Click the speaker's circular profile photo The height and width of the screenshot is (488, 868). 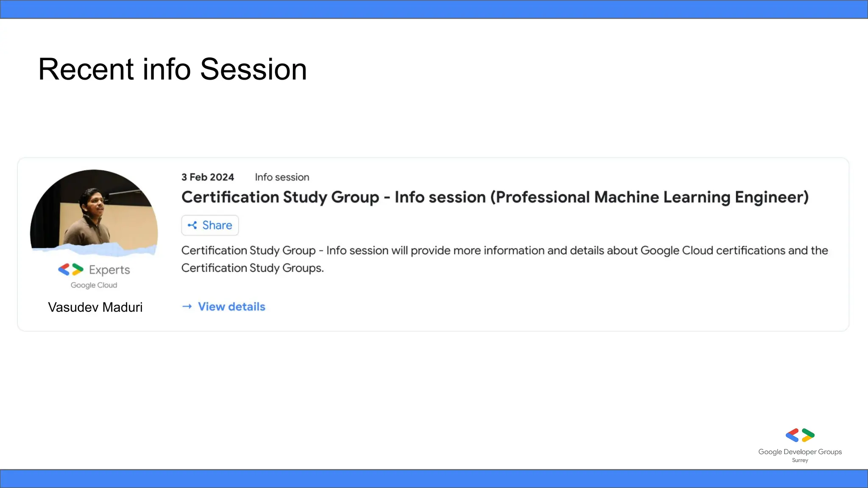point(94,212)
